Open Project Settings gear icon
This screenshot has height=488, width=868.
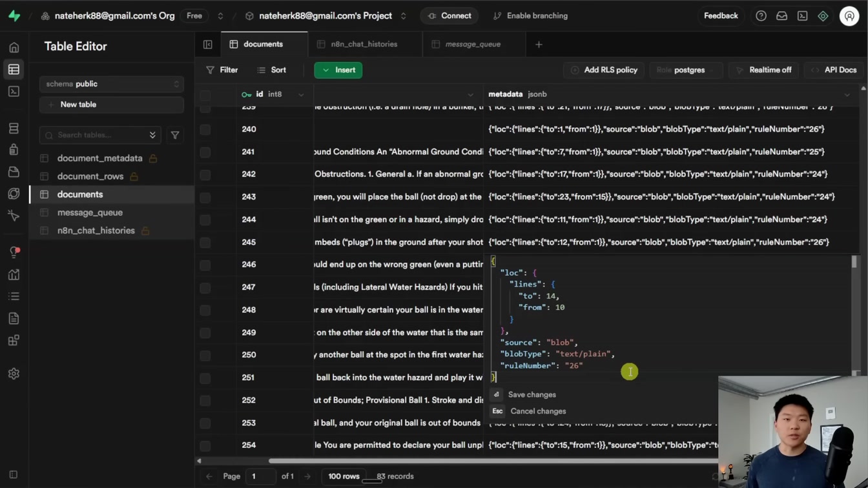coord(14,374)
